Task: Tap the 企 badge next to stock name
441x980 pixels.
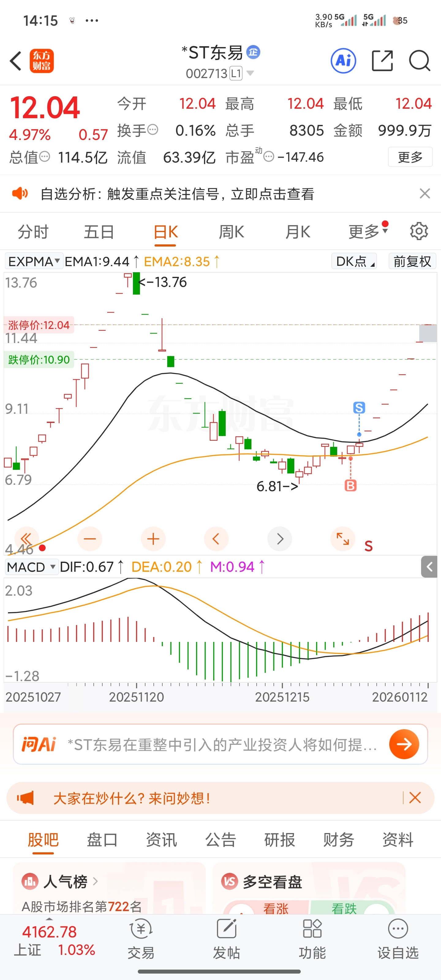Action: [253, 52]
